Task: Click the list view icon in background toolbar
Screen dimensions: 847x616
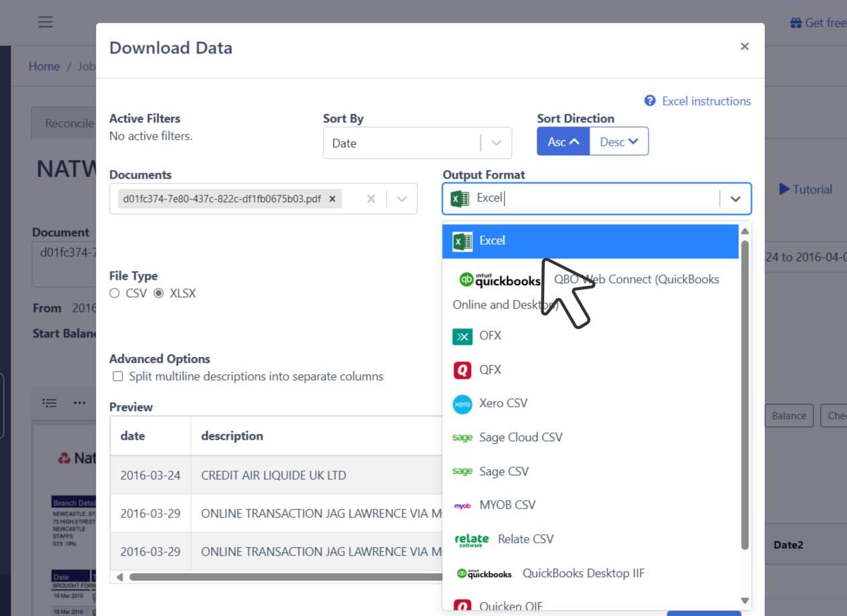Action: click(x=49, y=403)
